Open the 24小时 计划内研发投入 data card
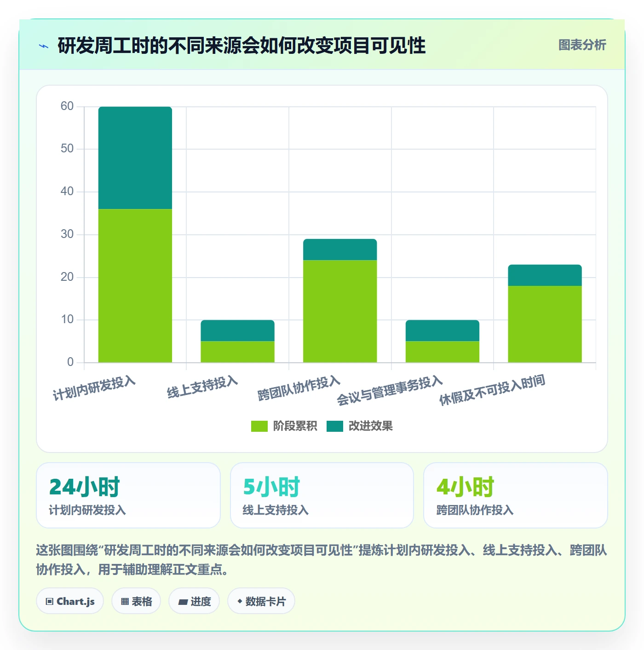644x650 pixels. point(128,495)
